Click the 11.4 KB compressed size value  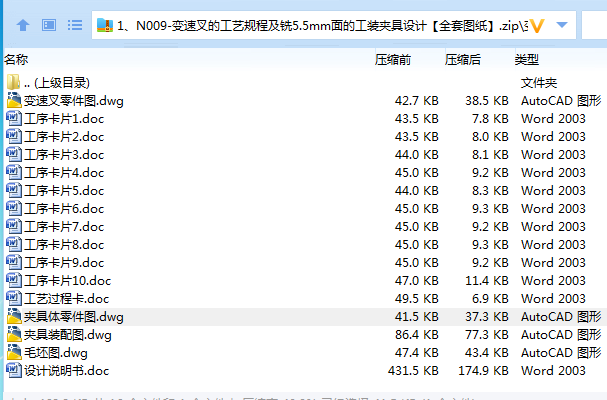(487, 281)
